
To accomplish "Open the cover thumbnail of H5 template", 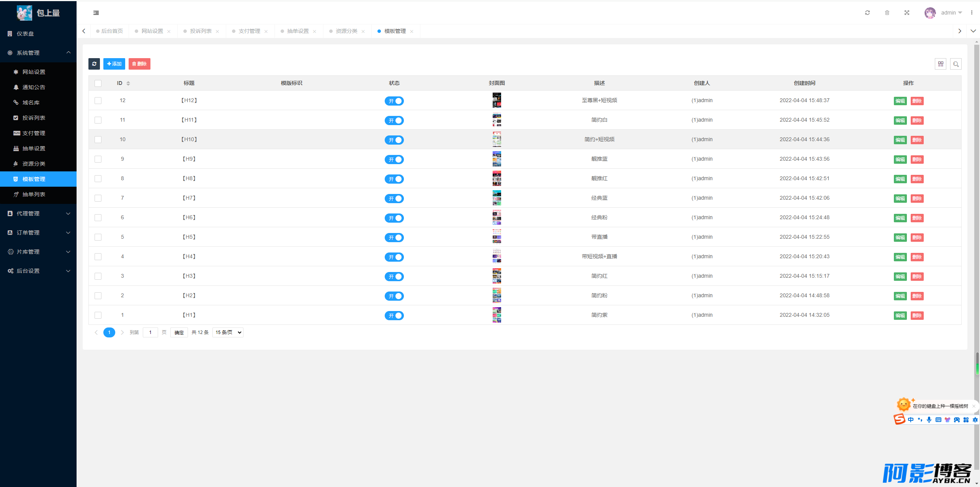I will point(497,237).
